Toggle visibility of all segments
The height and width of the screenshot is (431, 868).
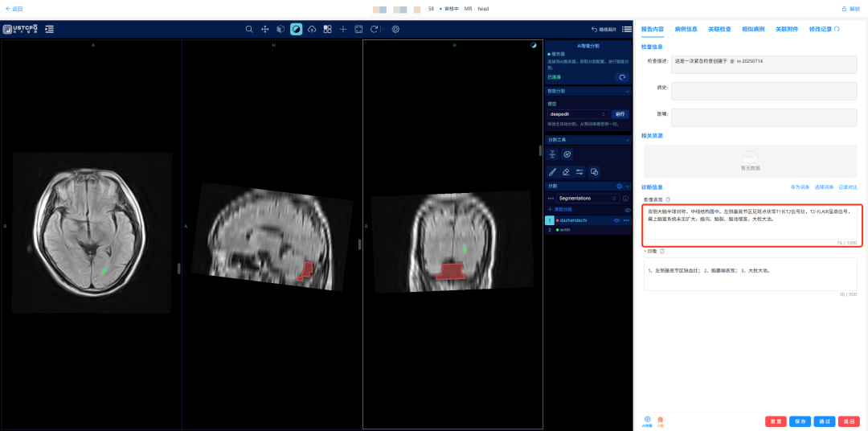(627, 210)
